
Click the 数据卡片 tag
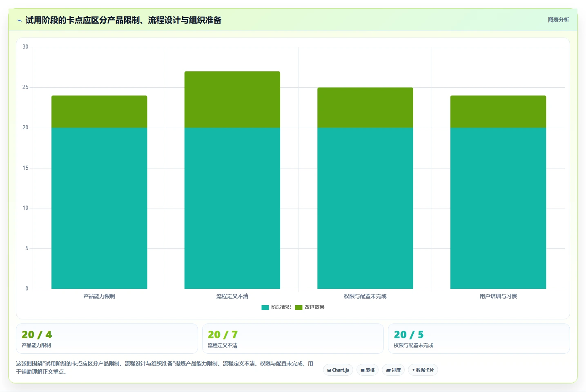pos(423,370)
